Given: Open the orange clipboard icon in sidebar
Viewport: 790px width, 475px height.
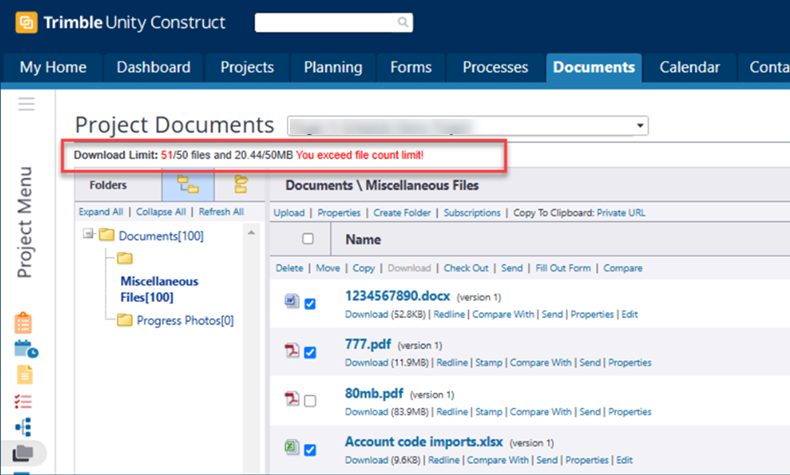Looking at the screenshot, I should (24, 323).
